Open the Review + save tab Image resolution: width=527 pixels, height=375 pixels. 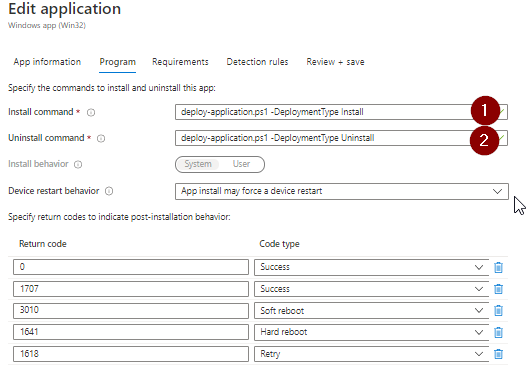[x=335, y=62]
